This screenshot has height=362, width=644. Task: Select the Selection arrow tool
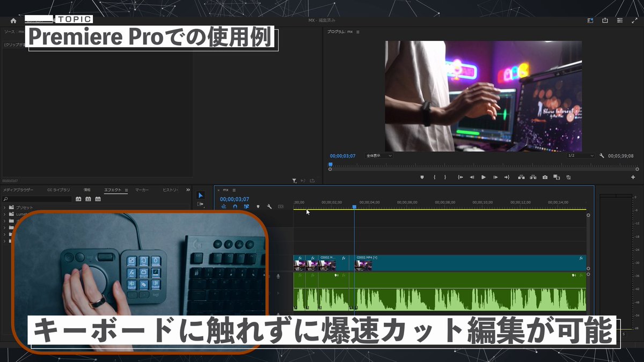[x=201, y=195]
